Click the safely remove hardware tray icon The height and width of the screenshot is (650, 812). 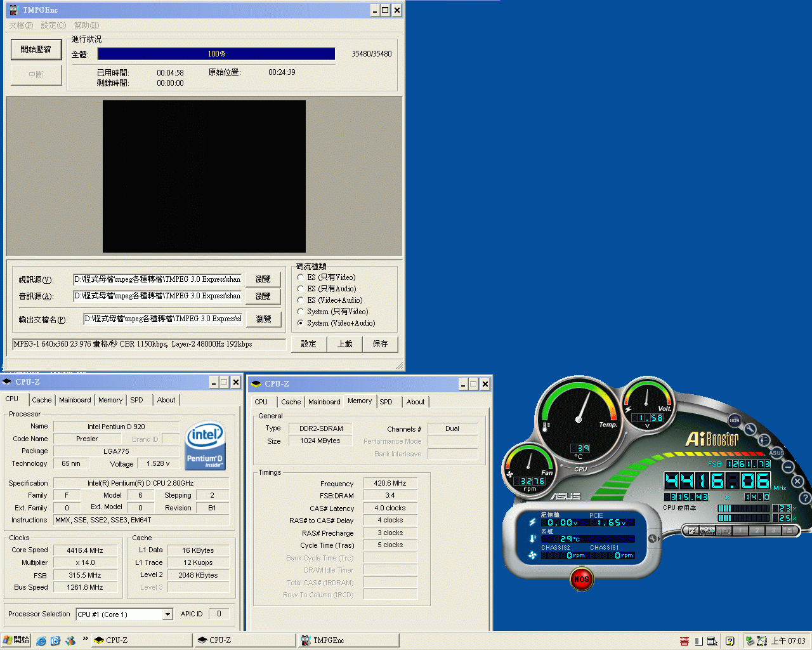click(x=750, y=641)
